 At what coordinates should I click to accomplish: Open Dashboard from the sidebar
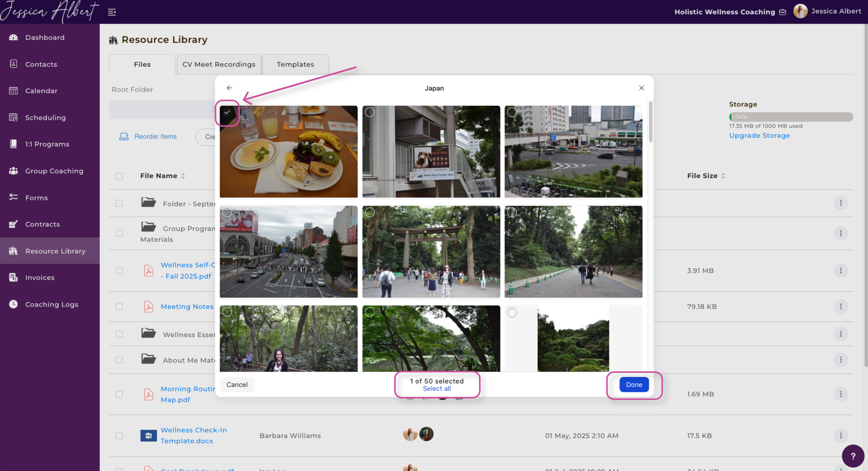(x=44, y=37)
